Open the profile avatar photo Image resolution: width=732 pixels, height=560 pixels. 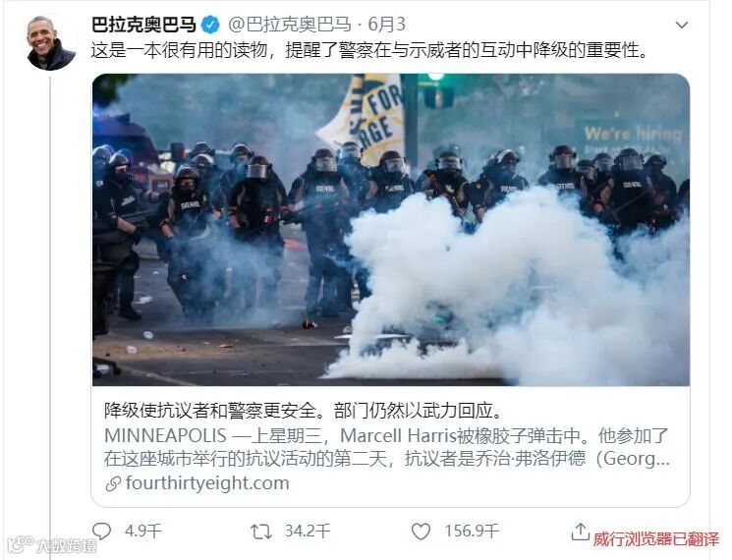click(x=50, y=43)
